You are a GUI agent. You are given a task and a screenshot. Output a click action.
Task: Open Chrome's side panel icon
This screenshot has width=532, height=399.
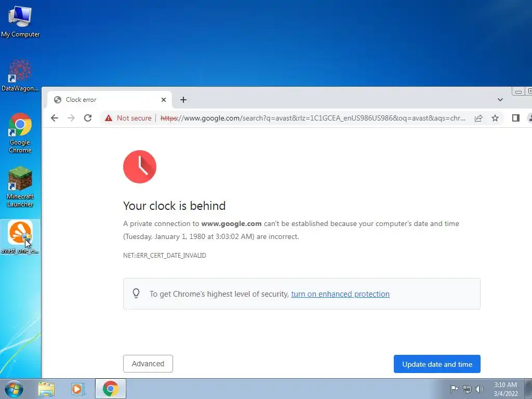[516, 118]
